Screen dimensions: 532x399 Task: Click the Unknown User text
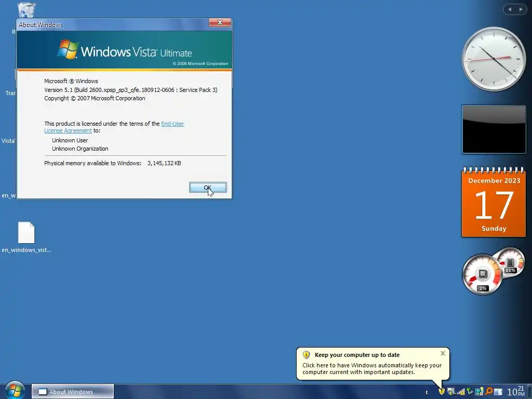(70, 140)
